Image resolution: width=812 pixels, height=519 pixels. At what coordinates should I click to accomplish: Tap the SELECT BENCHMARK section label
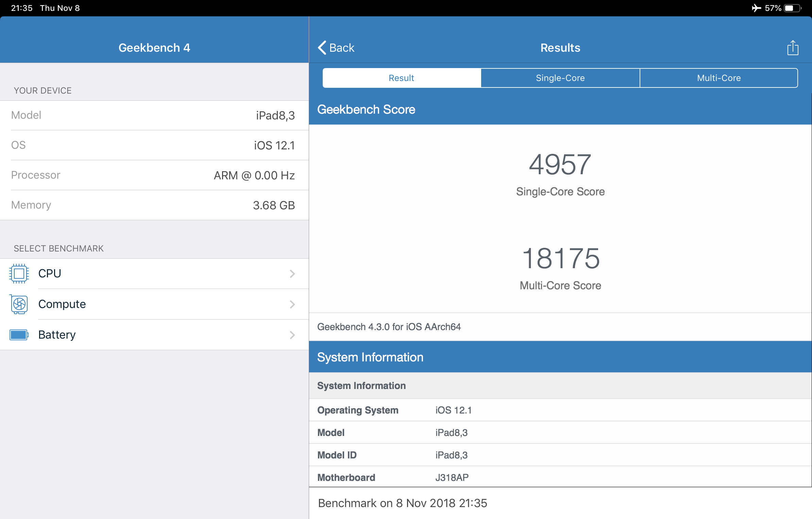point(58,248)
